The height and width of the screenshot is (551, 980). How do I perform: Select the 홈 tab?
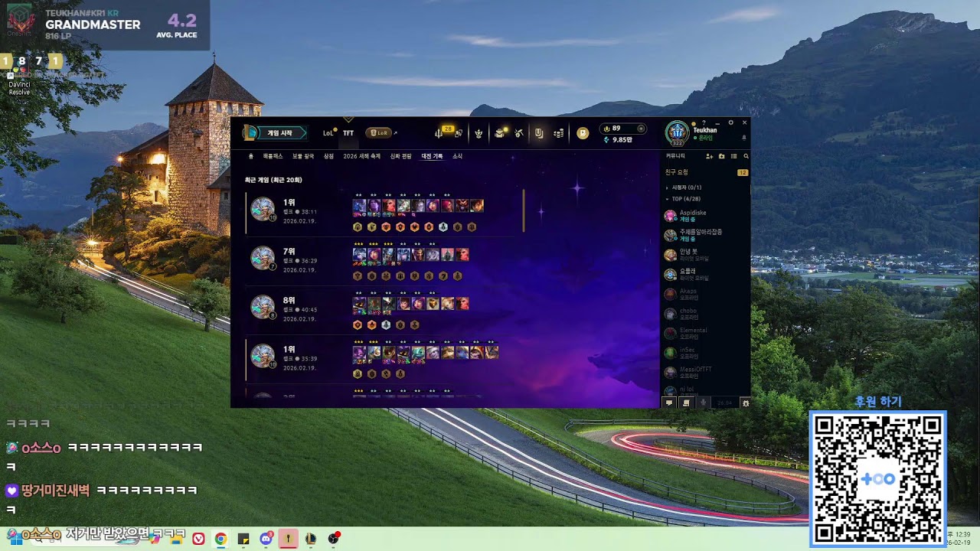(x=250, y=156)
